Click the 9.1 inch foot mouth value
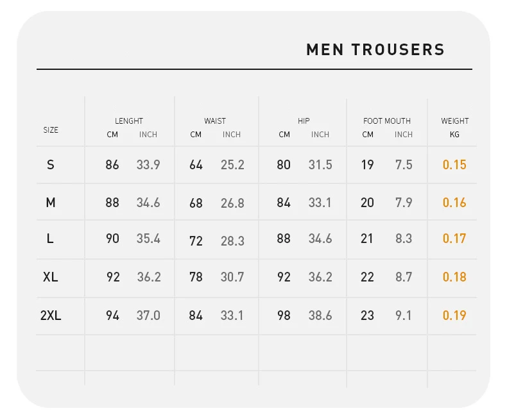The width and height of the screenshot is (507, 420). [404, 315]
